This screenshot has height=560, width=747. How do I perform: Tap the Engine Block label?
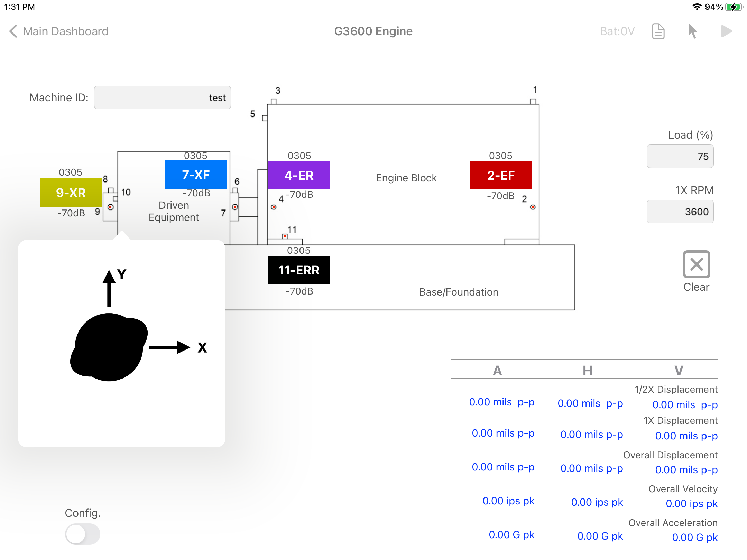[x=406, y=178]
